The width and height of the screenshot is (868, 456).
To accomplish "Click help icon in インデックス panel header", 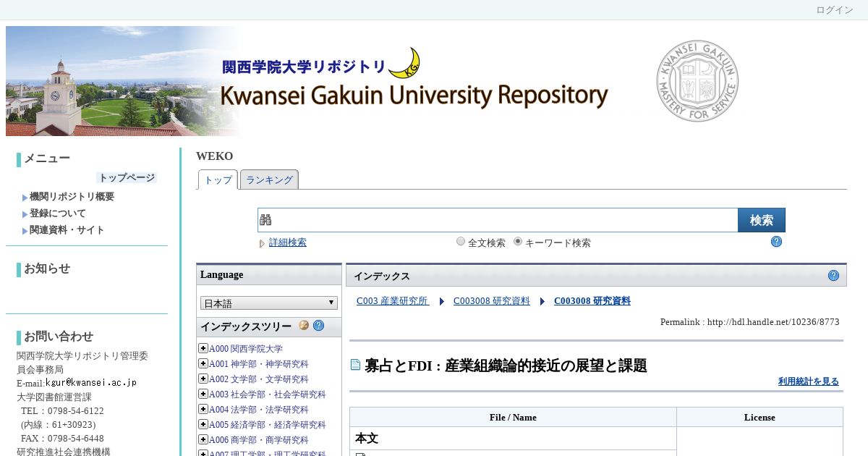I will (833, 276).
